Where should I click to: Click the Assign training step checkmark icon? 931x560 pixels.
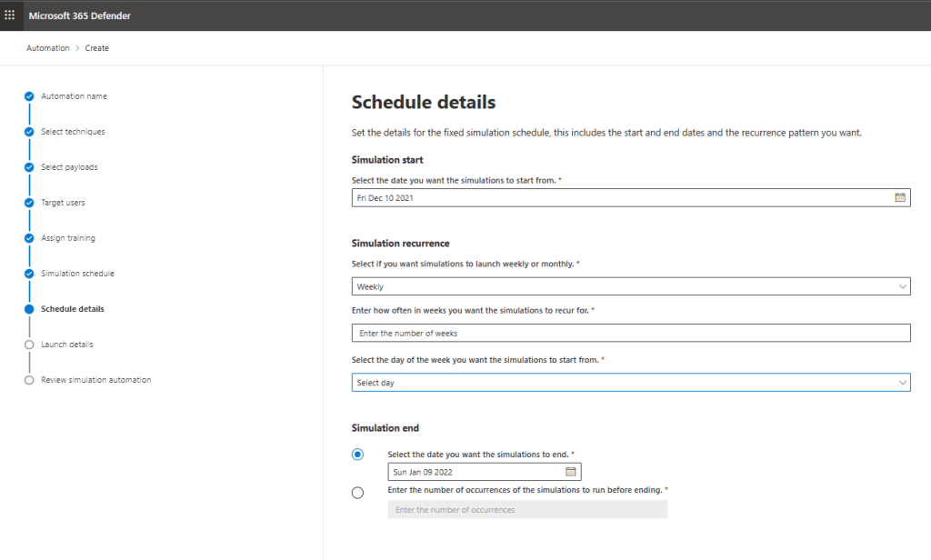[29, 238]
